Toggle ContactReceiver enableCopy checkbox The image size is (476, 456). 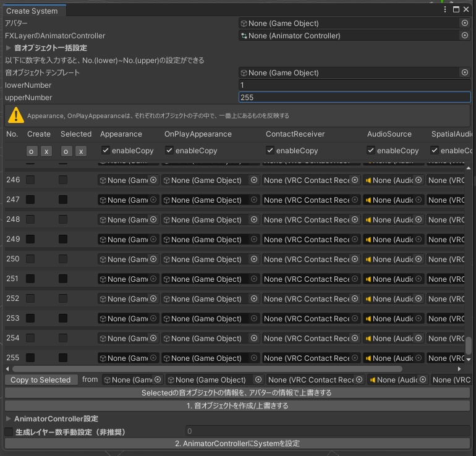pos(270,150)
